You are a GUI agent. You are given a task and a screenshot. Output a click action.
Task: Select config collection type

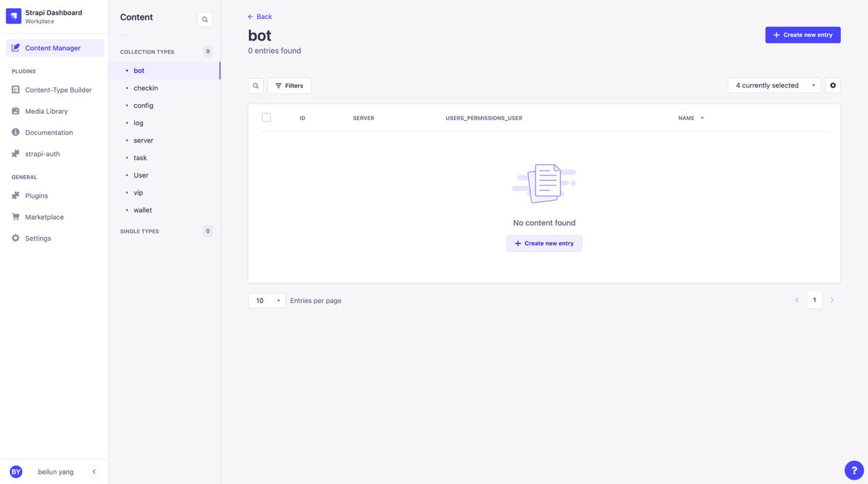click(165, 106)
